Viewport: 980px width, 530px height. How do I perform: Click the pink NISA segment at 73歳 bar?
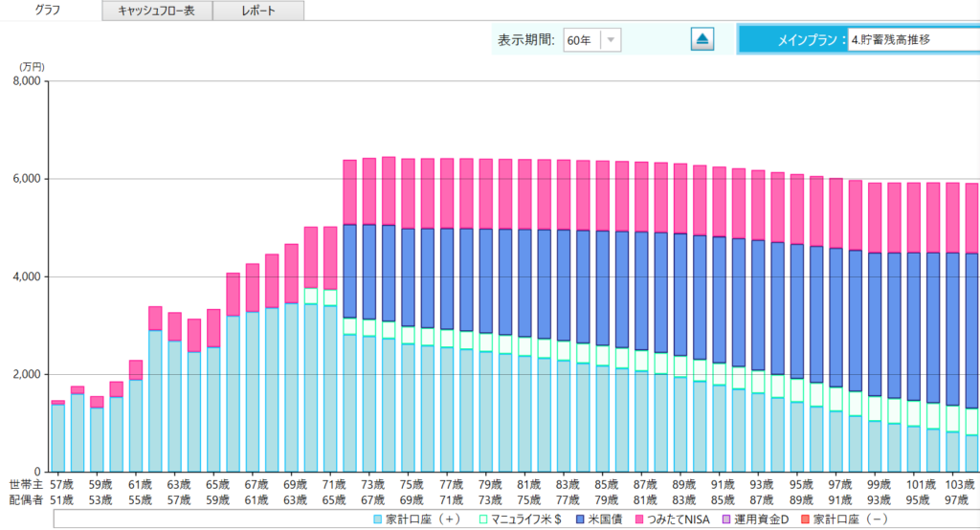[x=369, y=191]
